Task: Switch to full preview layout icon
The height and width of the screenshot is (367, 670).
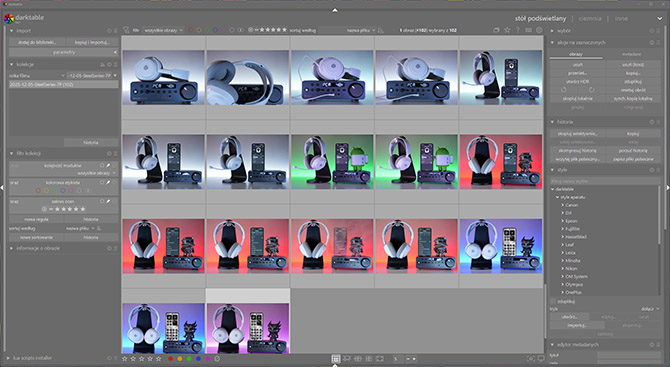Action: (379, 359)
